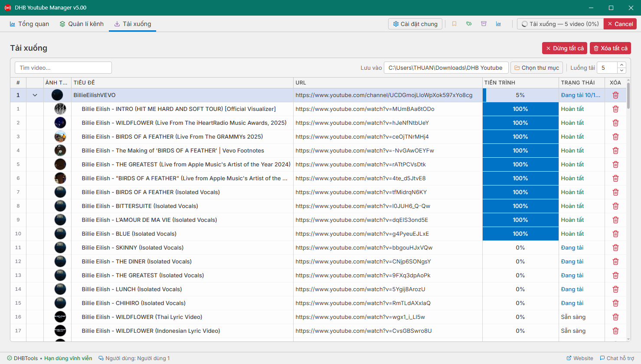Click 'Hoàn tất' status of the BLUE row
641x364 pixels.
[572, 234]
